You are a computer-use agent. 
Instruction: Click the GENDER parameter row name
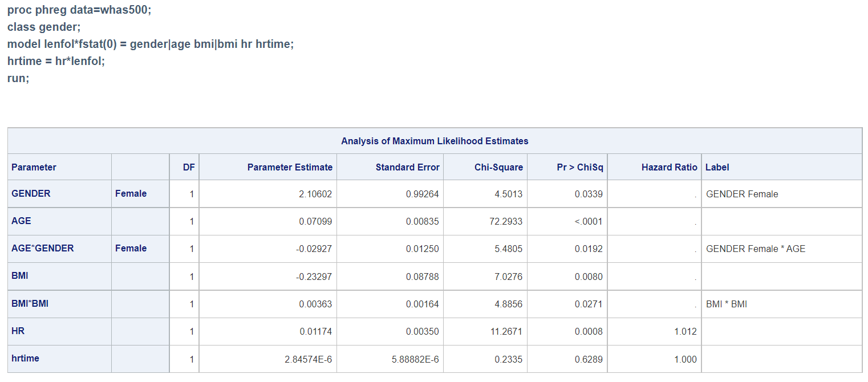31,193
